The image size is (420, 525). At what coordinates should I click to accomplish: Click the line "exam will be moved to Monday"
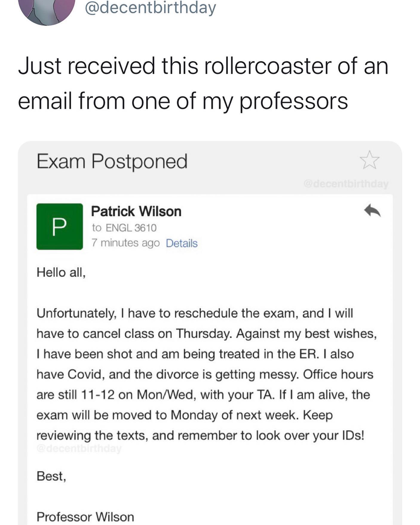coord(185,415)
